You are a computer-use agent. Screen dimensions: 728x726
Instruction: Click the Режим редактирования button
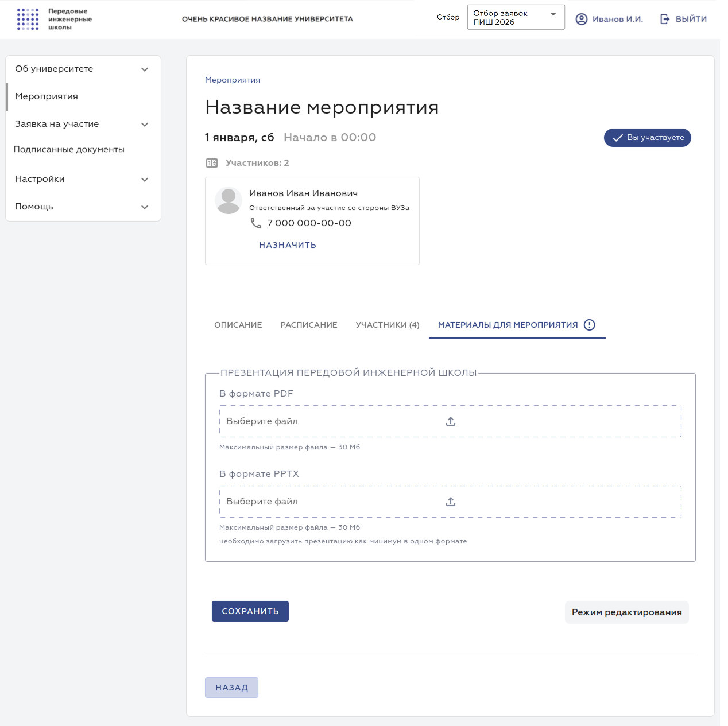click(x=627, y=612)
